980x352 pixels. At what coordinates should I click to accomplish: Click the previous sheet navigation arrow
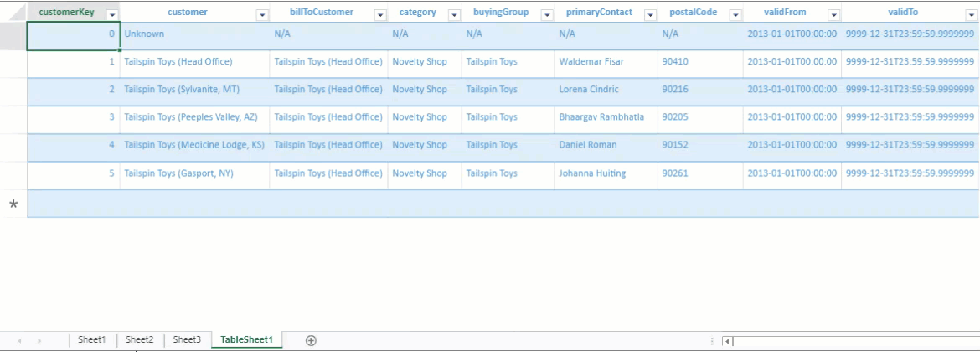pos(20,341)
